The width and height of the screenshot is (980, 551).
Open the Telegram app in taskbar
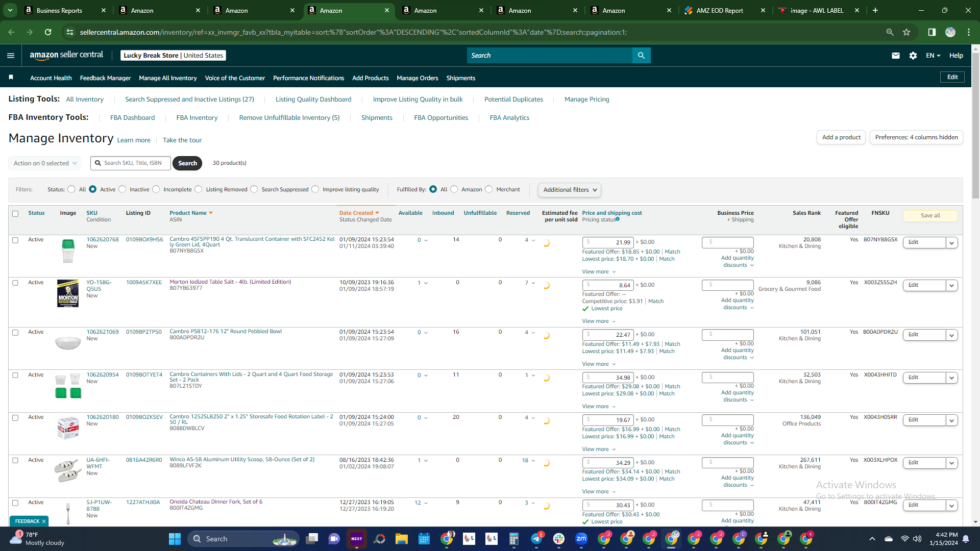(536, 539)
